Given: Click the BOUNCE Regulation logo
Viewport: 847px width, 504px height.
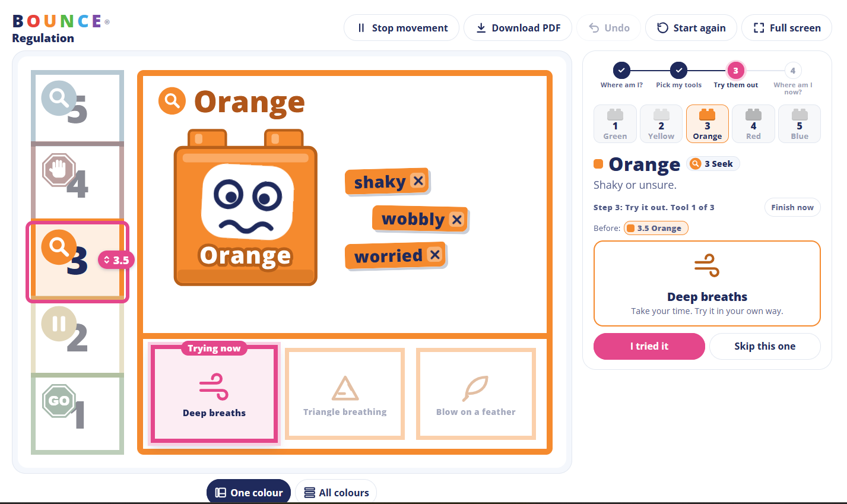Looking at the screenshot, I should point(61,28).
